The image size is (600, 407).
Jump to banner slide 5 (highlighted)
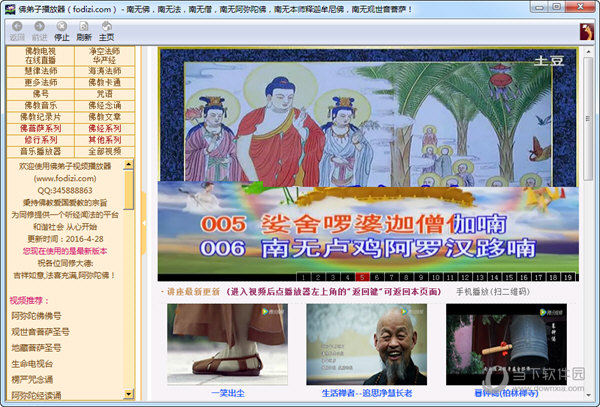click(x=362, y=277)
